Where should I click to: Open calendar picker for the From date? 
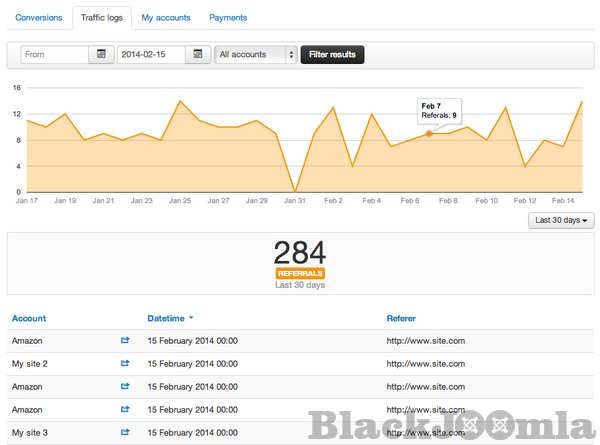pyautogui.click(x=101, y=54)
